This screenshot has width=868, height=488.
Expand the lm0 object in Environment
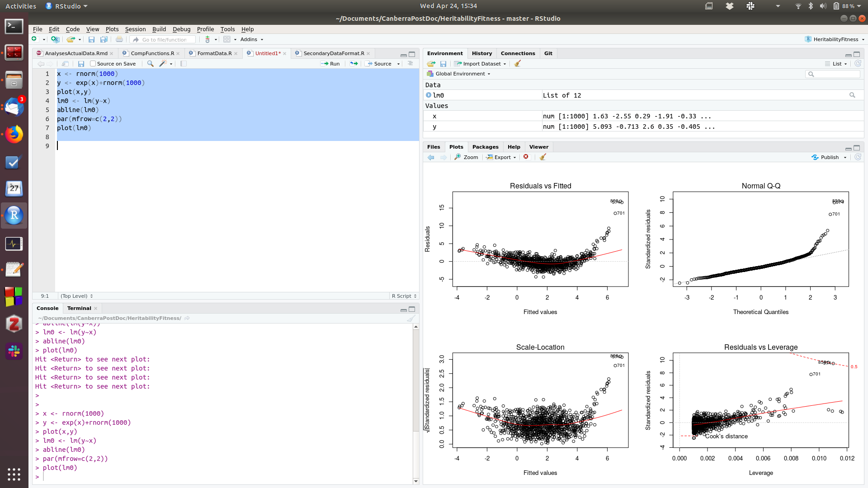[x=429, y=95]
